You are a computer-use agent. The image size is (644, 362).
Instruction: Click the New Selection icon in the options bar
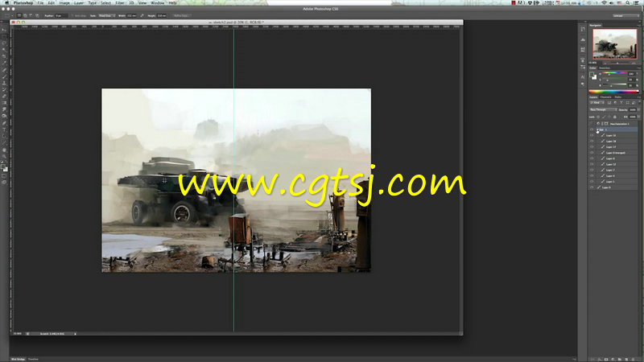tap(19, 15)
